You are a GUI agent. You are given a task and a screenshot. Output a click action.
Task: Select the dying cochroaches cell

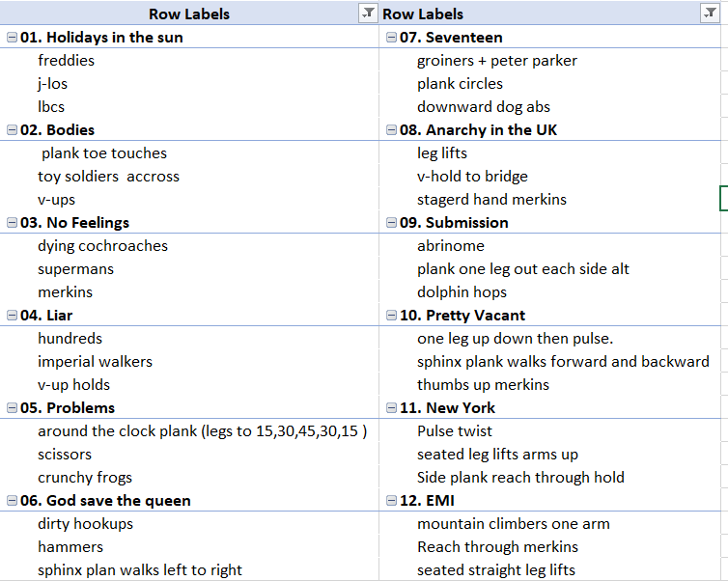(102, 246)
